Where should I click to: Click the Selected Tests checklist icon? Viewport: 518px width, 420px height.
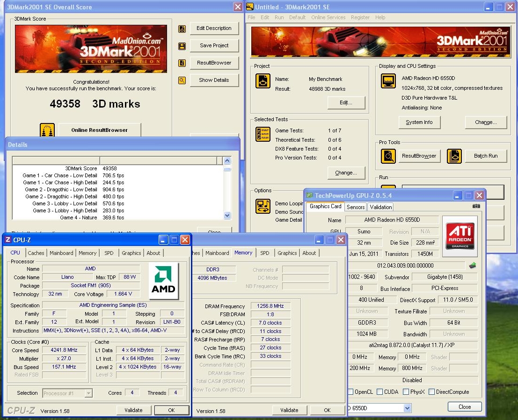[x=263, y=134]
